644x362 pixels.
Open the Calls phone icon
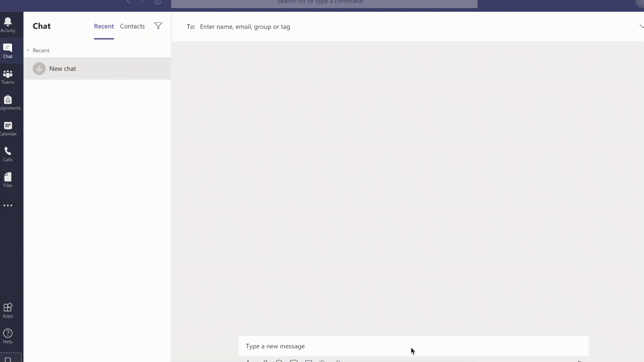pyautogui.click(x=8, y=154)
